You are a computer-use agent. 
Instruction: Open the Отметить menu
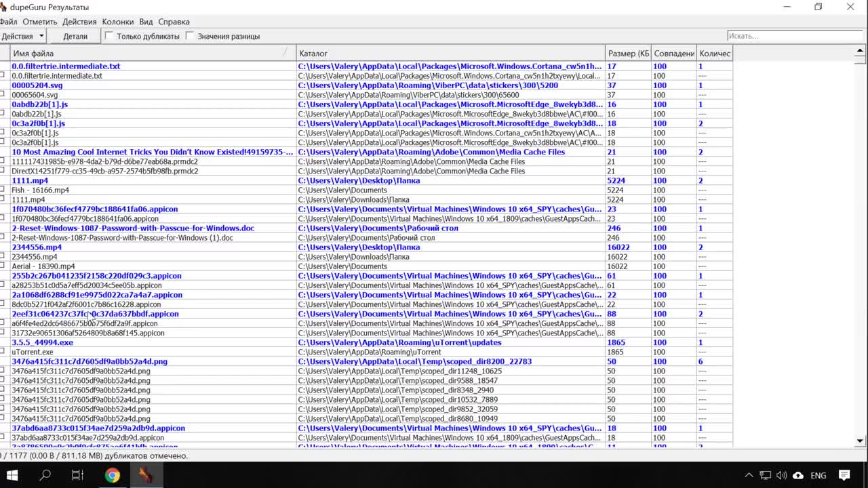tap(40, 22)
